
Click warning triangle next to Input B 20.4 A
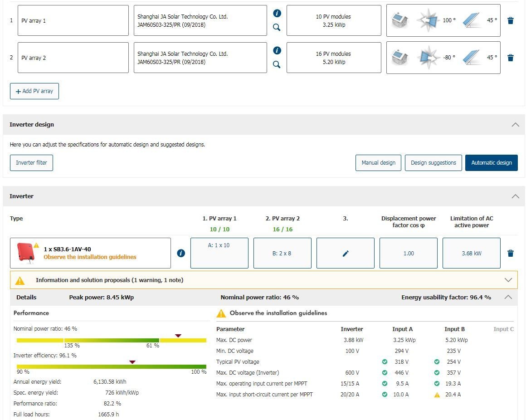[437, 395]
